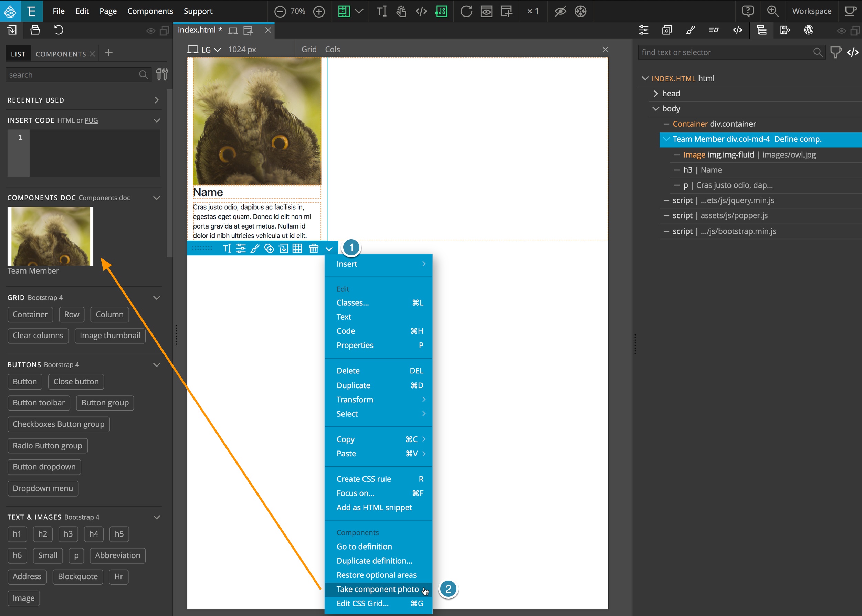Screen dimensions: 862x616
Task: Open the green grid layout tool
Action: click(x=344, y=11)
